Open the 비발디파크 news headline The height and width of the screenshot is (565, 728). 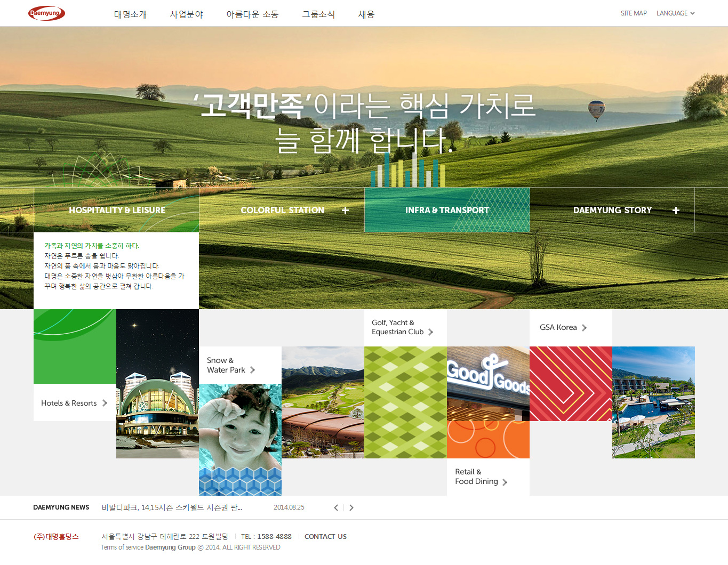pos(172,507)
